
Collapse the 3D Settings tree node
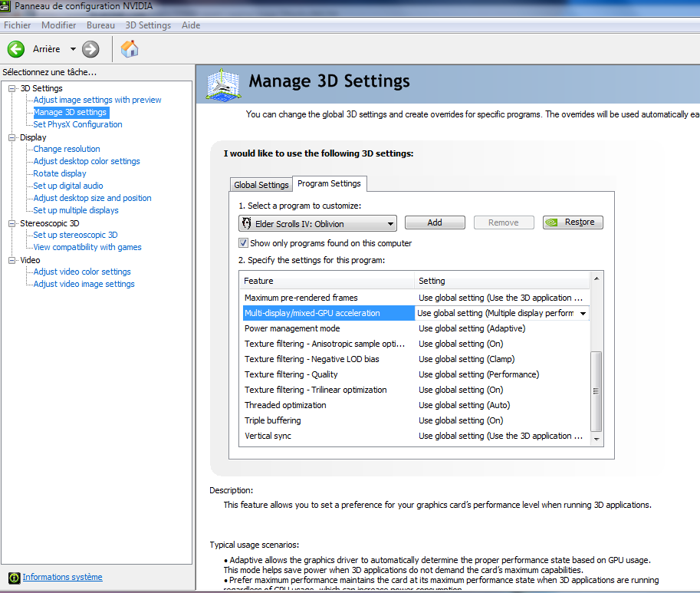click(12, 88)
